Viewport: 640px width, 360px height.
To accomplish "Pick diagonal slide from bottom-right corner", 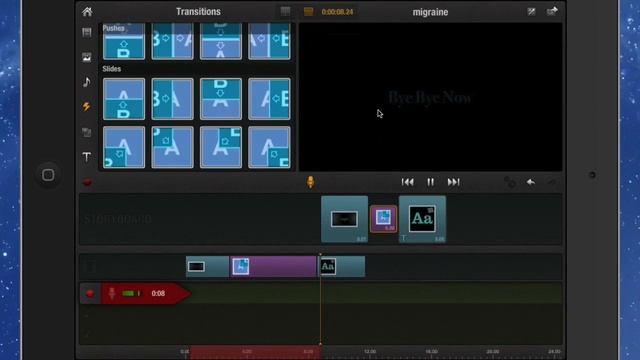I will 269,147.
